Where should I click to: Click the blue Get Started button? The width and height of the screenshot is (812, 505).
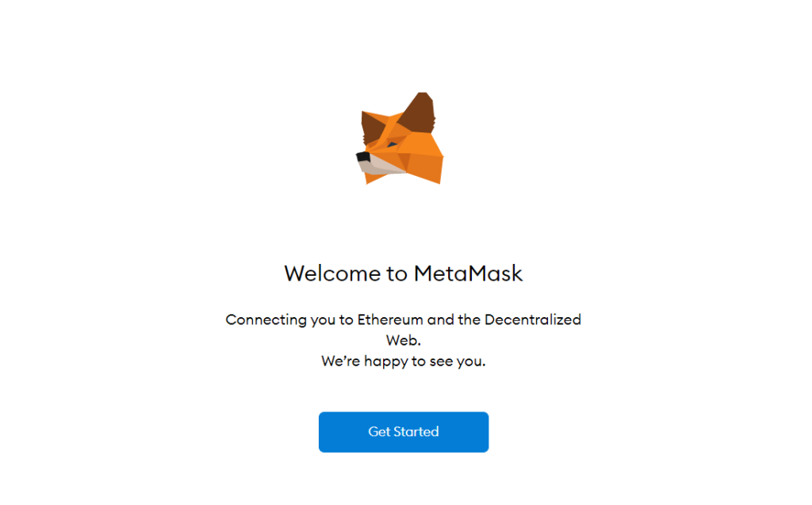(x=404, y=432)
